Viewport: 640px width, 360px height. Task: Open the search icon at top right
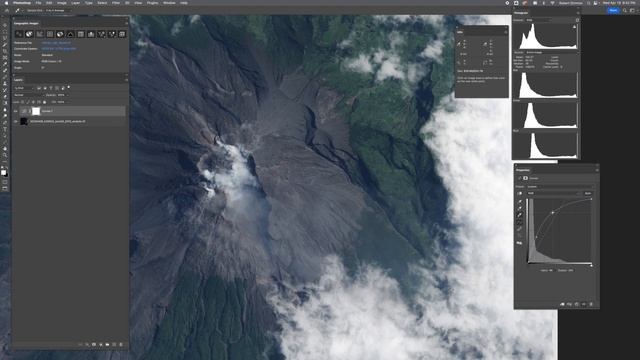(x=625, y=10)
